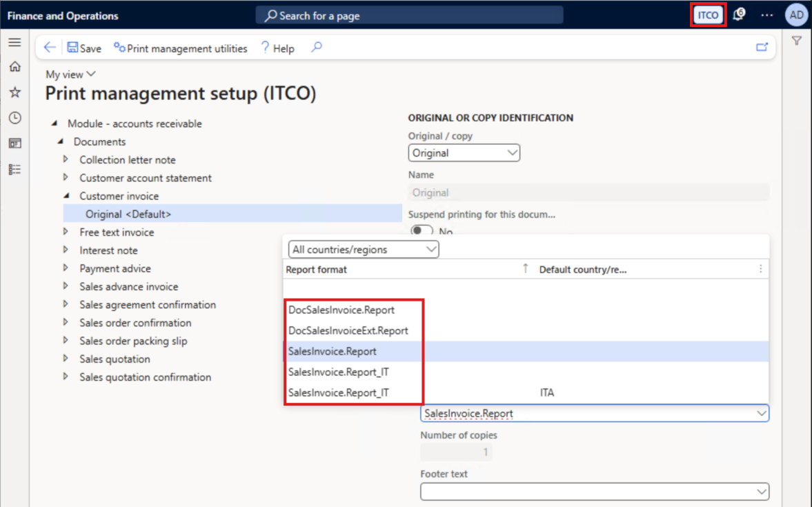This screenshot has height=507, width=812.
Task: Open the home icon in sidebar
Action: coord(14,67)
